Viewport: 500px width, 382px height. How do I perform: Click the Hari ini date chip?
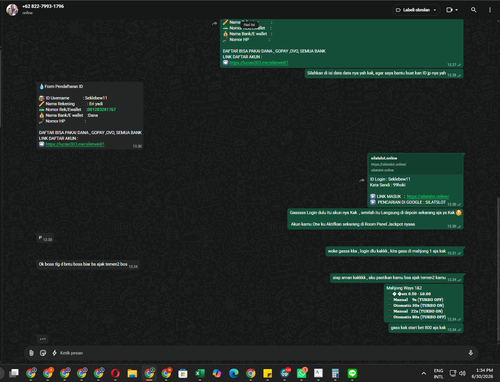(249, 25)
